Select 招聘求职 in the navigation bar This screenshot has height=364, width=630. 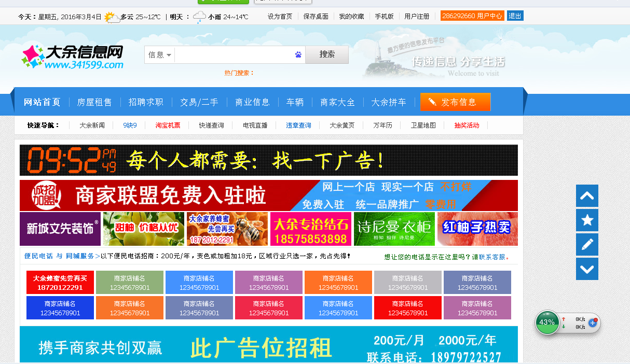coord(146,102)
